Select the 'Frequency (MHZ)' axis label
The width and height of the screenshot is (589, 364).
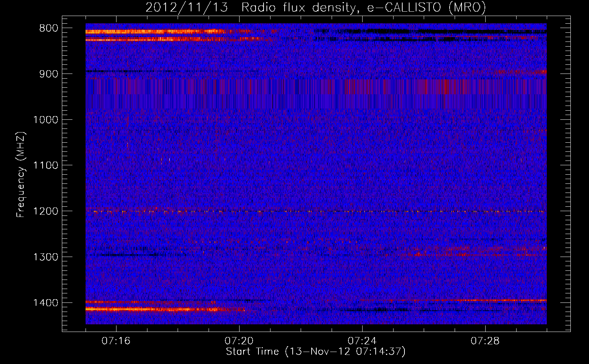(21, 175)
